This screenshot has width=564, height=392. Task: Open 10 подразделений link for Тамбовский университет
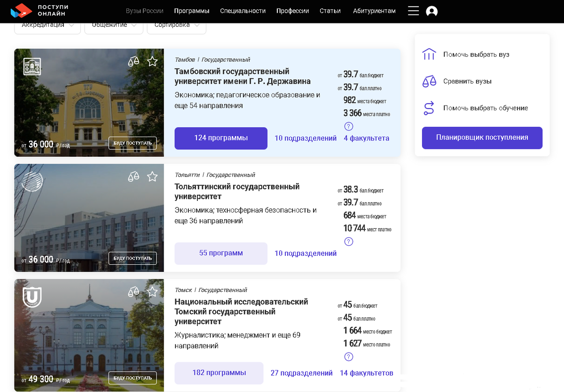coord(305,138)
